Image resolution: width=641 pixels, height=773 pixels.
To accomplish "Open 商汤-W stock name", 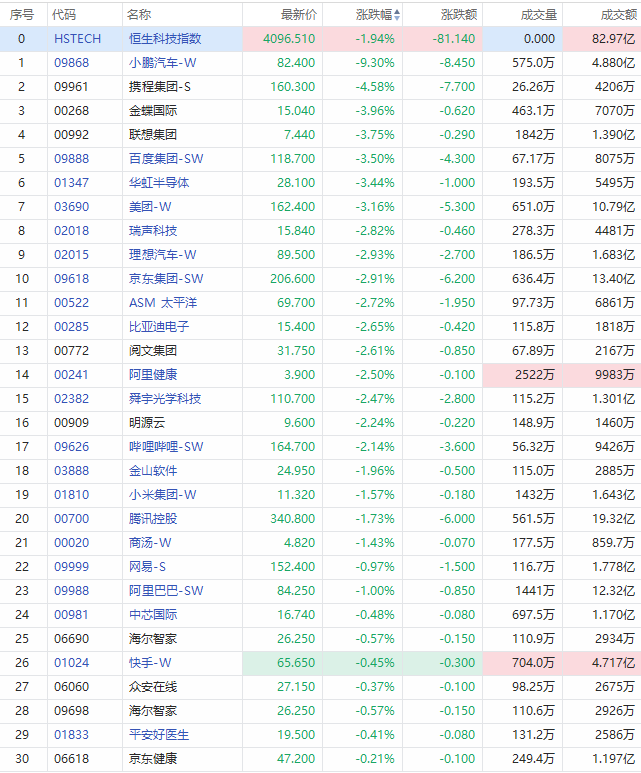I will 150,543.
